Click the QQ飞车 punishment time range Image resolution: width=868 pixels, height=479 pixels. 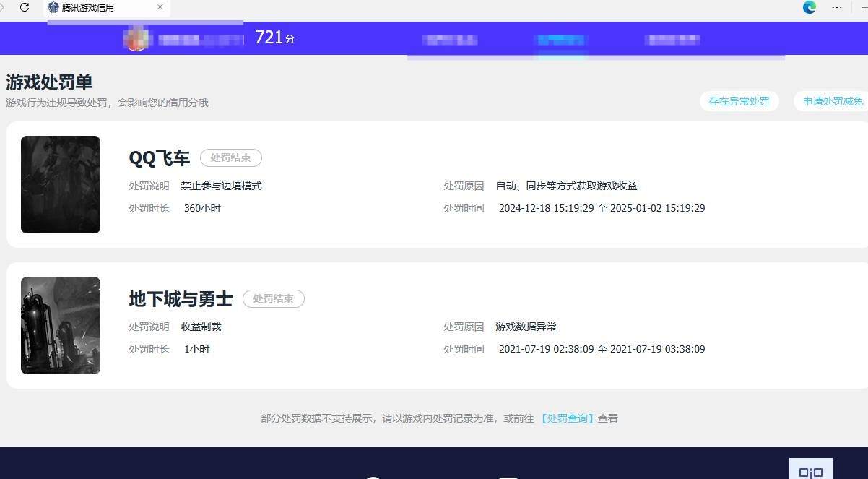pyautogui.click(x=602, y=208)
